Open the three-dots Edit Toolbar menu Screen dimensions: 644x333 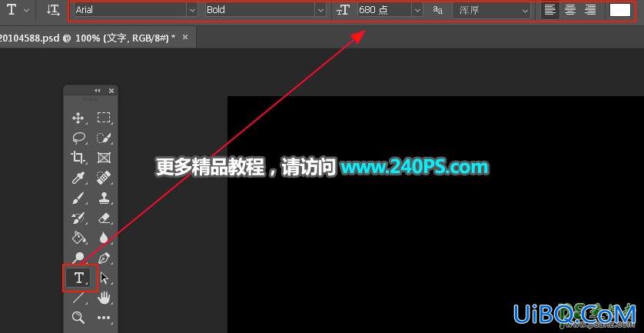click(104, 318)
